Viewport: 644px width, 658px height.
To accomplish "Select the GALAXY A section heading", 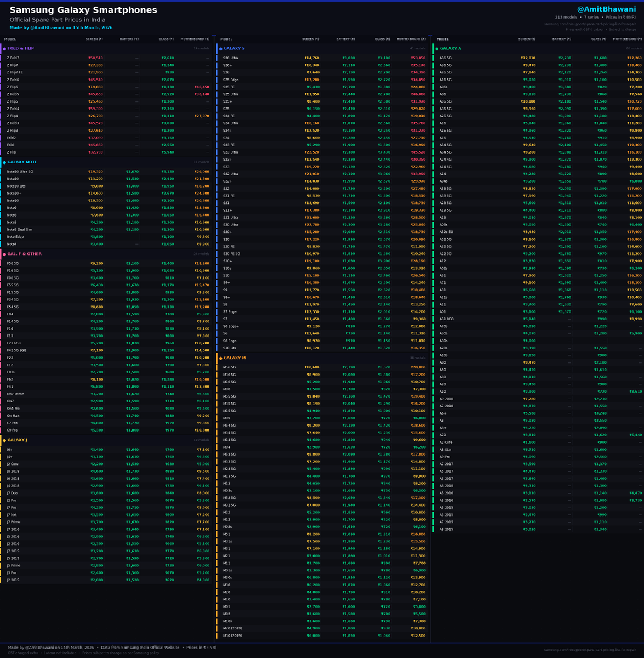I will pos(451,49).
